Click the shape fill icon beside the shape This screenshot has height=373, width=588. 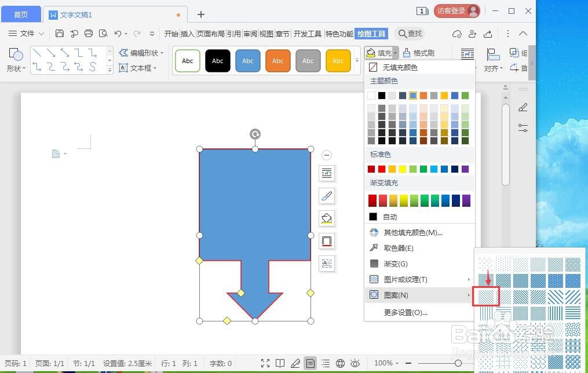coord(327,218)
